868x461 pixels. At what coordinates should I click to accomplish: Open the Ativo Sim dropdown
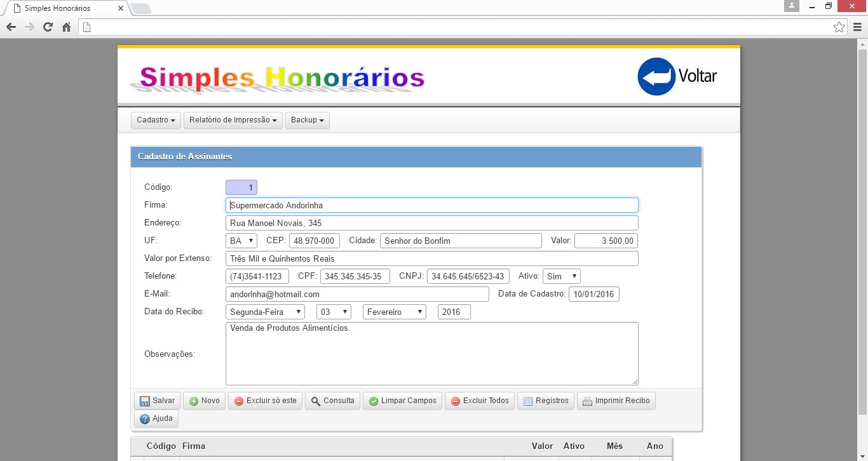click(561, 276)
